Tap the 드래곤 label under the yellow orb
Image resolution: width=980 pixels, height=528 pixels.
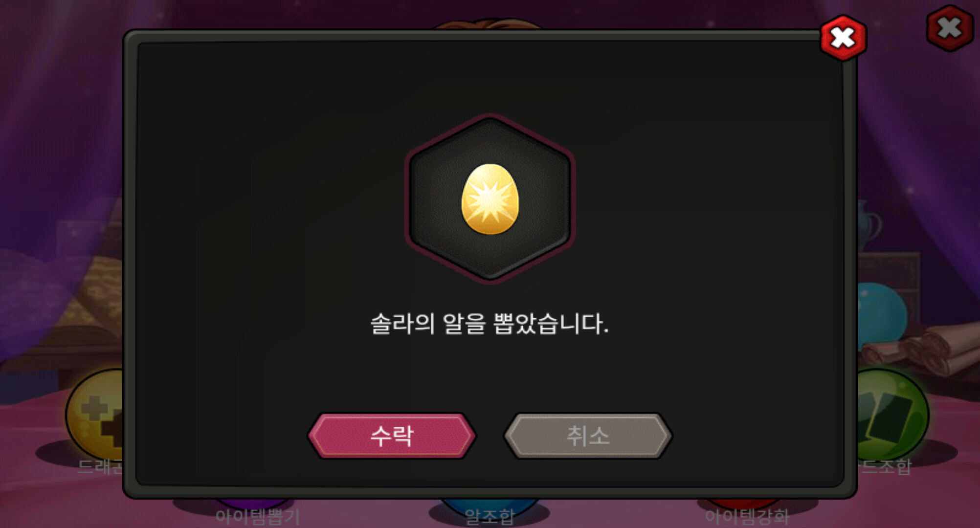click(101, 466)
